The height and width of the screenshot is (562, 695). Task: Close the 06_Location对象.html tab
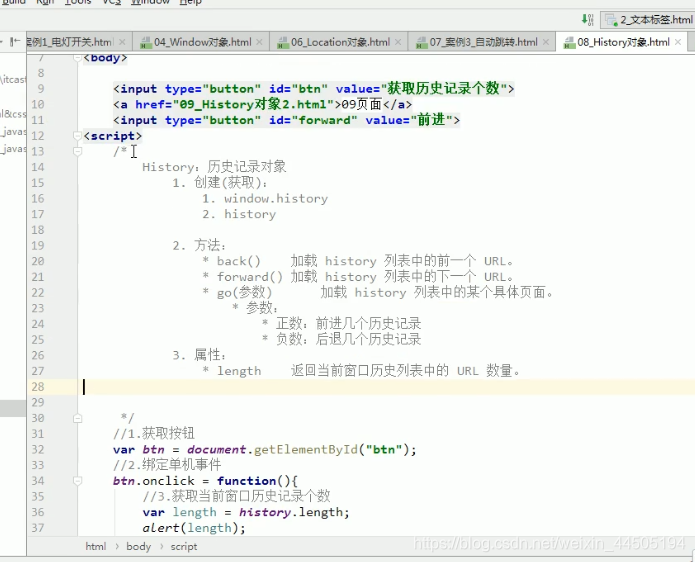coord(398,42)
